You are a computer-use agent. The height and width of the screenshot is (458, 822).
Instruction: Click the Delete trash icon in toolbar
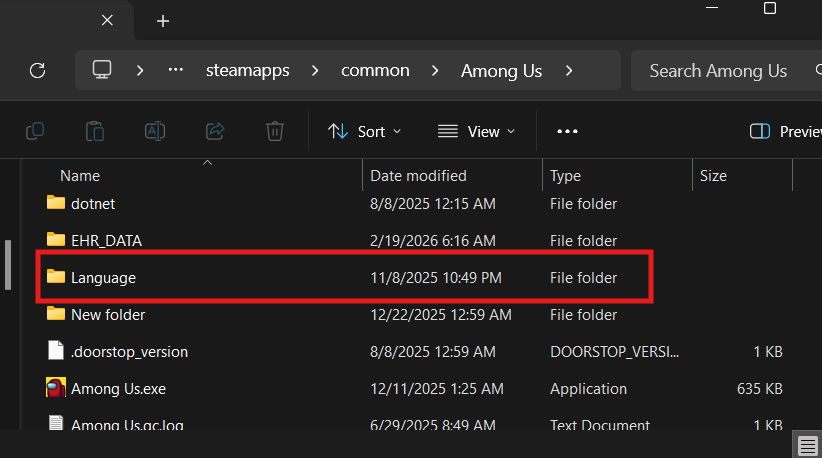pyautogui.click(x=275, y=131)
